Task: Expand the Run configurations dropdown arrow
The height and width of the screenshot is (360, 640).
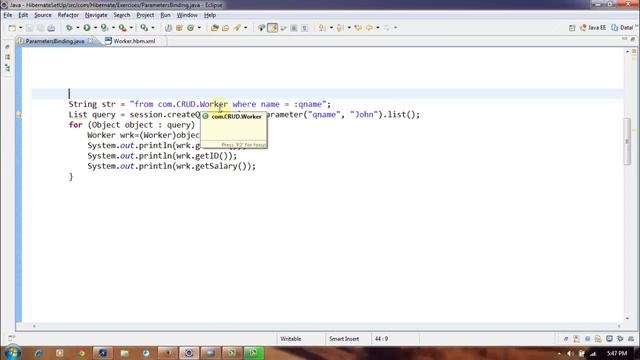Action: (x=96, y=28)
